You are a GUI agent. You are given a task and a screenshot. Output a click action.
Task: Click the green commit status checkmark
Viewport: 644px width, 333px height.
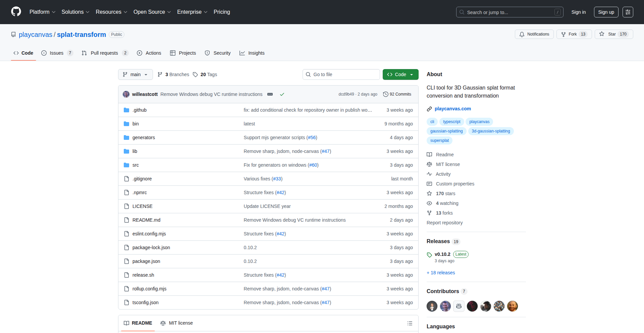point(282,94)
